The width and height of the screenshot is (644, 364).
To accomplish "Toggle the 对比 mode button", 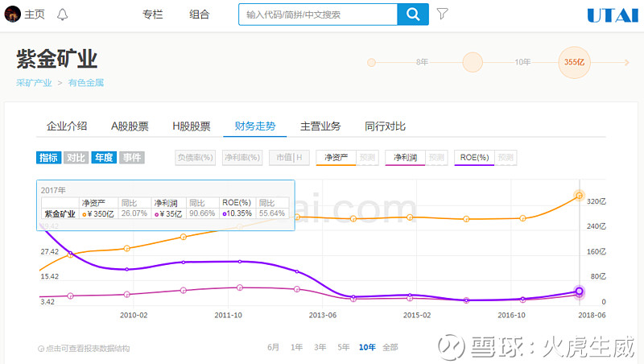I will point(76,157).
